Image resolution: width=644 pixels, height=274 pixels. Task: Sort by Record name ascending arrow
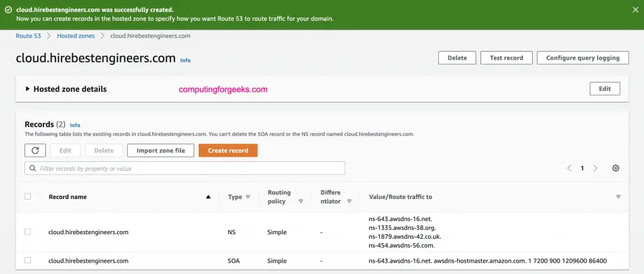tap(208, 197)
